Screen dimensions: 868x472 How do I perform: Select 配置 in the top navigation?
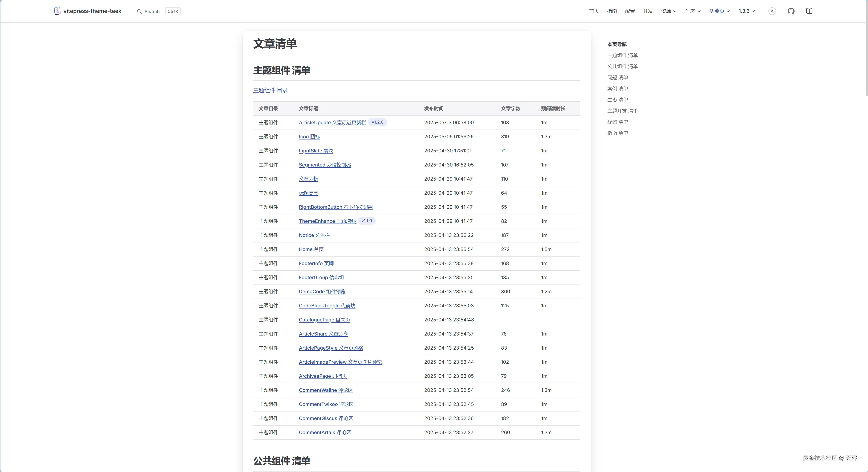click(630, 11)
